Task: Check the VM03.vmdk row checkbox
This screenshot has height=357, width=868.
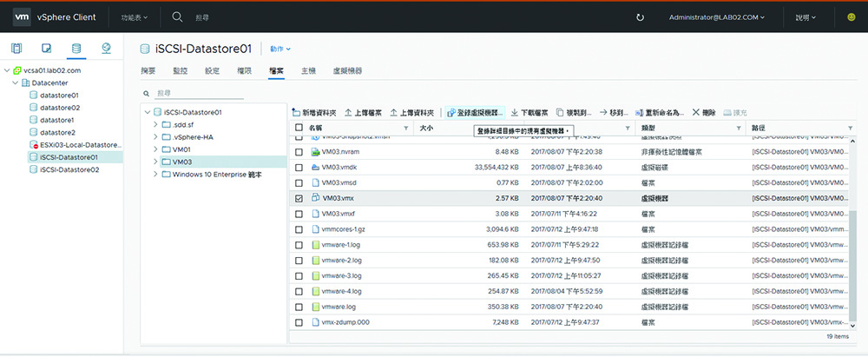Action: 299,167
